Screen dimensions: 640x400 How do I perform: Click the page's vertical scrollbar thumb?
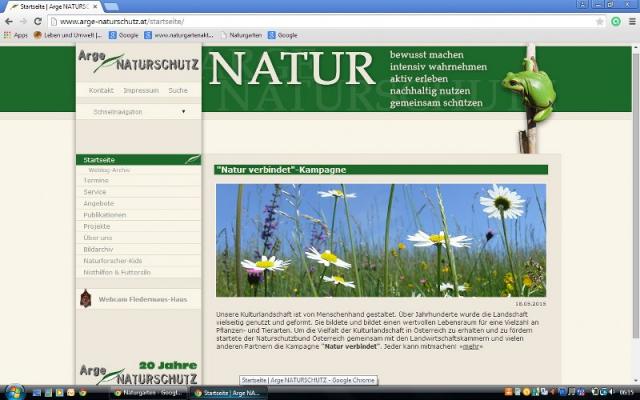[x=636, y=194]
